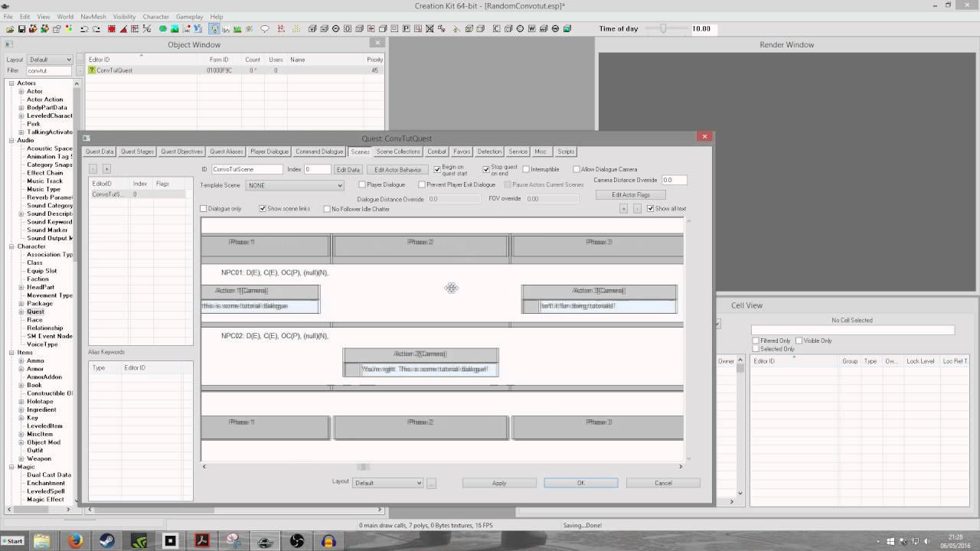Click the speech bubble dialogue icon
Viewport: 980px width, 551px height.
tap(265, 29)
